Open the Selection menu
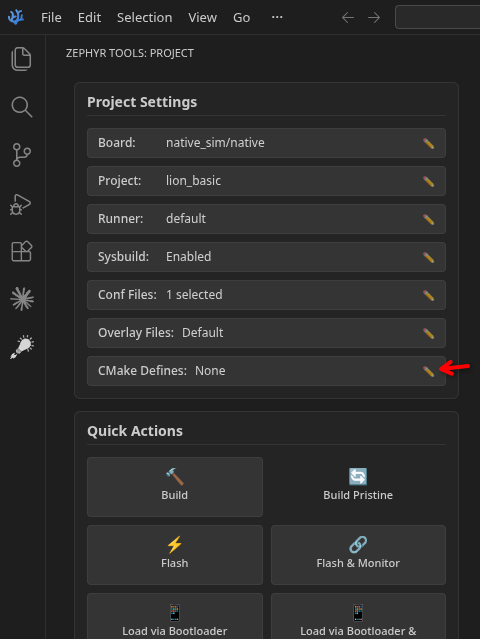 (145, 18)
